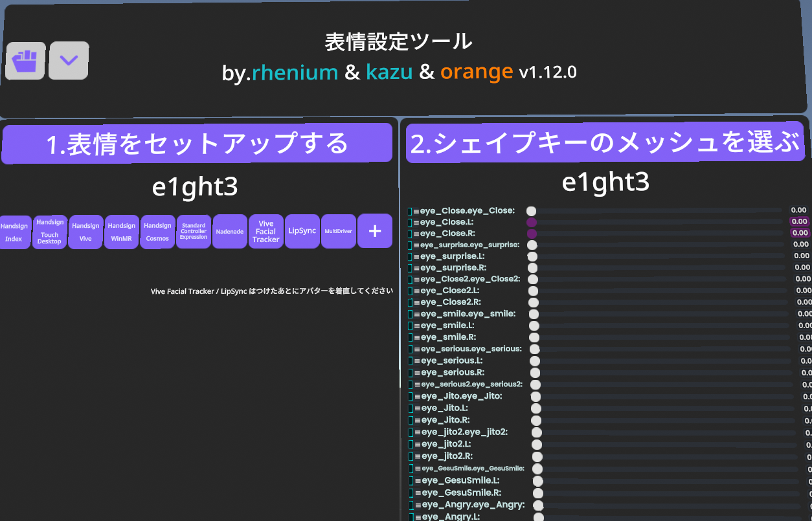The image size is (812, 521).
Task: Click the 'eye_serious.eye_serious:' label
Action: pos(471,349)
